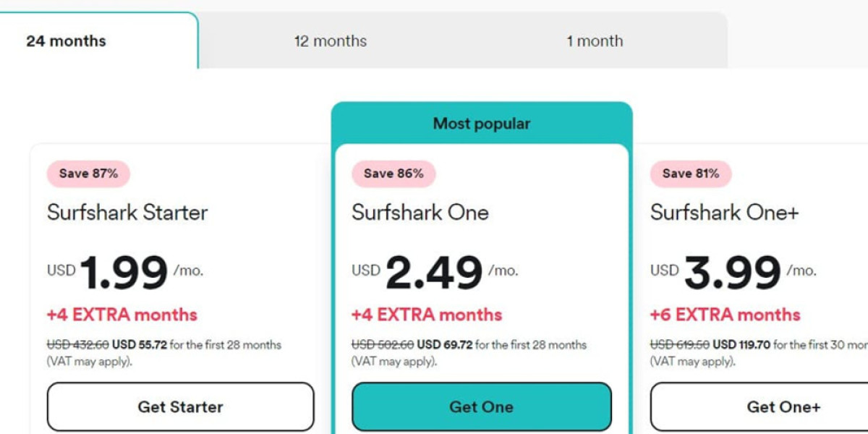This screenshot has height=434, width=868.
Task: Click the Save 86% badge
Action: pyautogui.click(x=393, y=174)
